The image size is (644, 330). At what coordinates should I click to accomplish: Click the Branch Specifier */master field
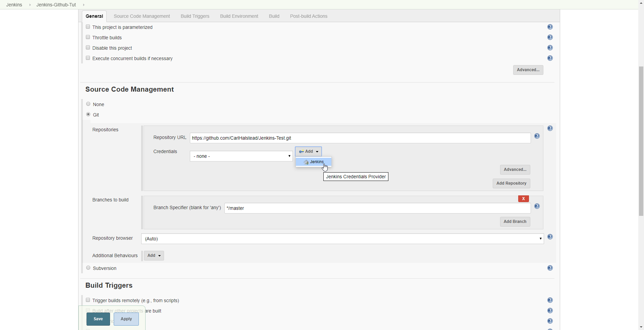(x=378, y=208)
